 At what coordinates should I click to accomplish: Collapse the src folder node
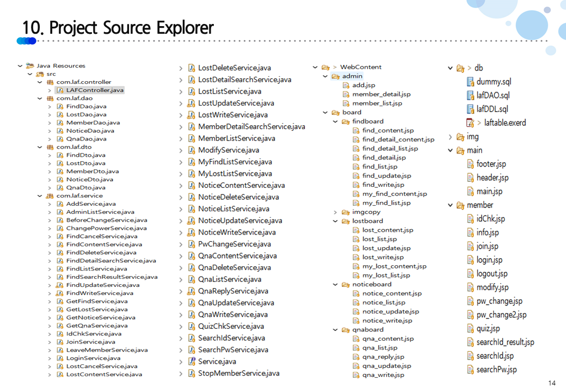pos(30,74)
